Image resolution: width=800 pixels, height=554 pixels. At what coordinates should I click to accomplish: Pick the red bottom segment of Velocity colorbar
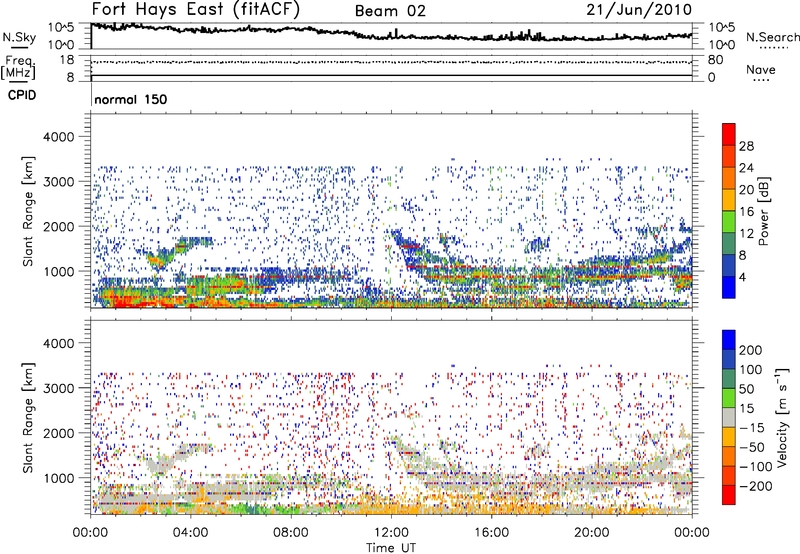pos(729,495)
